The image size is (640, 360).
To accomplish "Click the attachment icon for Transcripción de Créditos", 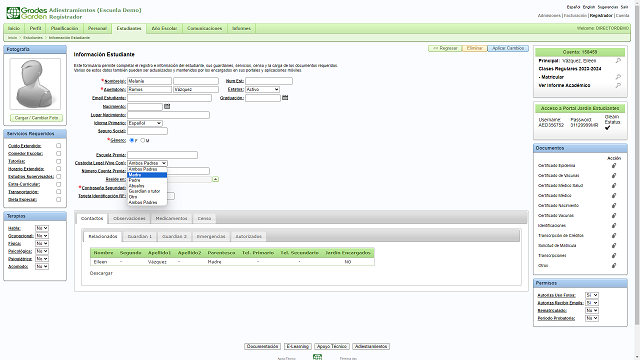I will point(613,236).
